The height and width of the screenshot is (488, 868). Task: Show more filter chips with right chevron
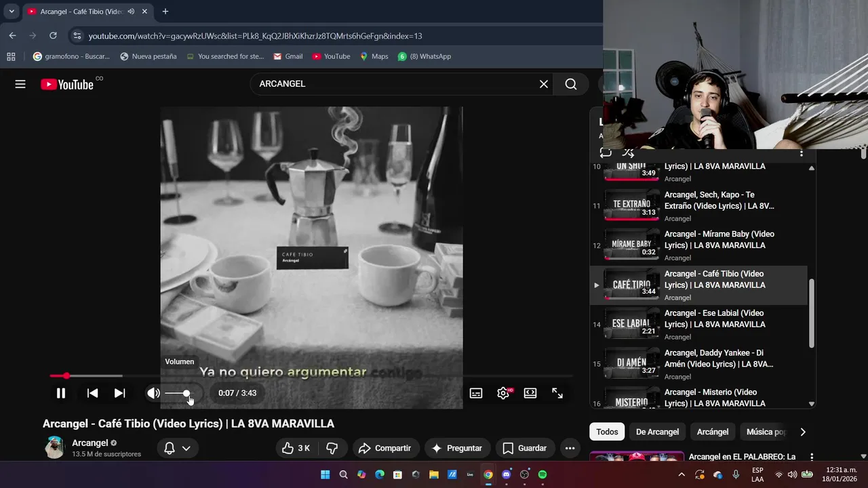click(803, 432)
